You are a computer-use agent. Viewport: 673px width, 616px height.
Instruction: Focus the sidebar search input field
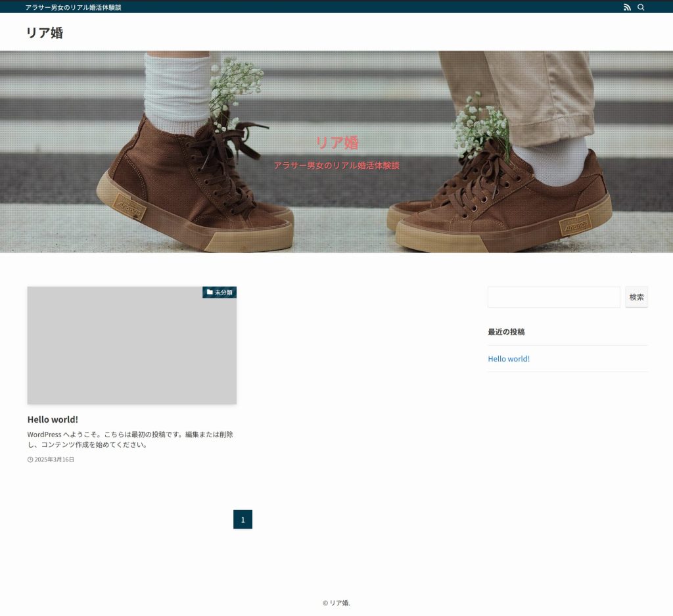[x=553, y=297]
